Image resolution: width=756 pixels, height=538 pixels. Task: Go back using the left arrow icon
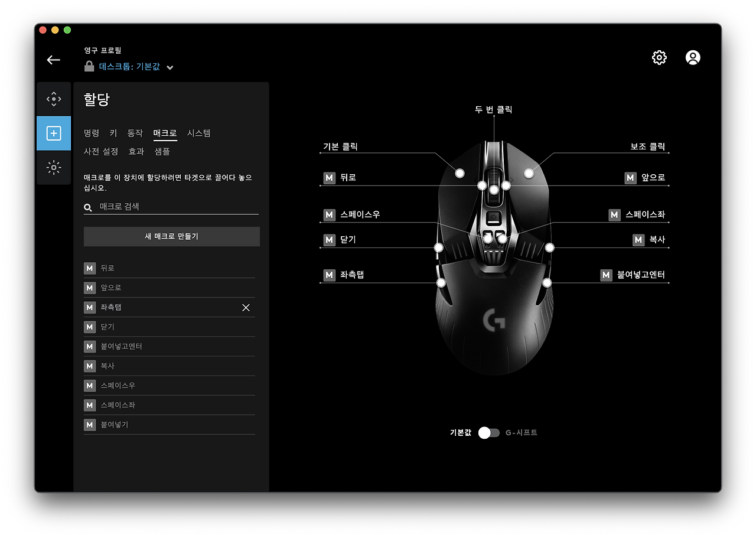pyautogui.click(x=54, y=60)
